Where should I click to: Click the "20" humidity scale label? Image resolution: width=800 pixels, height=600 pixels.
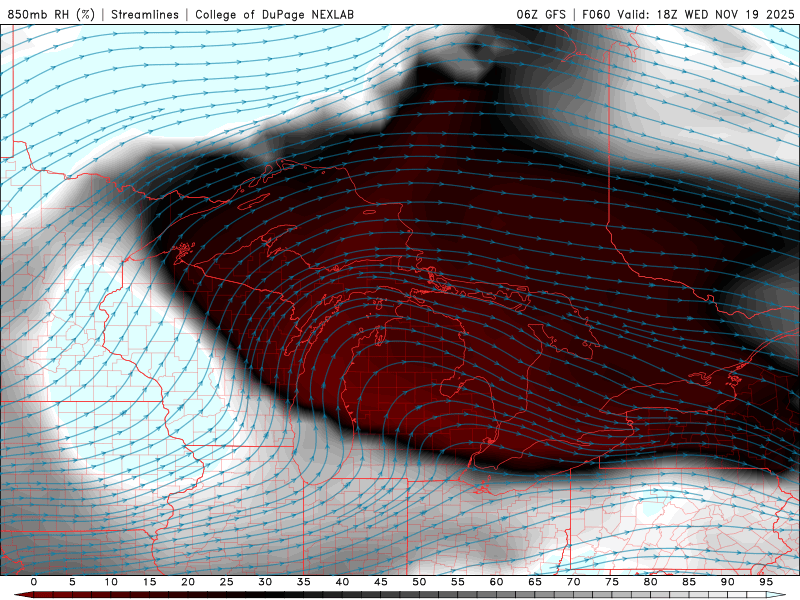coord(188,582)
